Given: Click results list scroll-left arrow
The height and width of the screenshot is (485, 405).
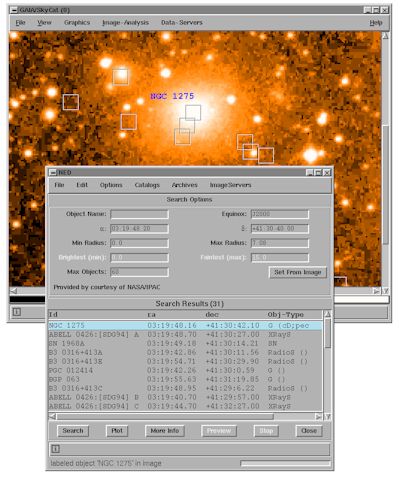Looking at the screenshot, I should (x=52, y=417).
